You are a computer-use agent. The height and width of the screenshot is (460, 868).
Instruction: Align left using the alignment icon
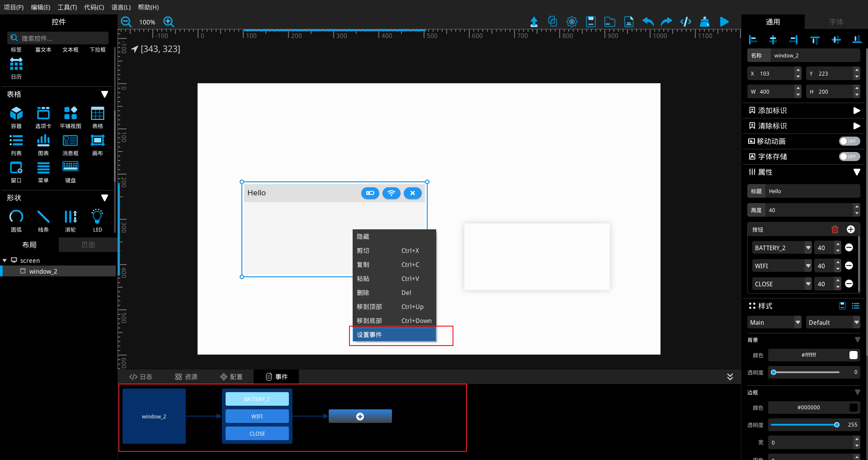tap(753, 40)
